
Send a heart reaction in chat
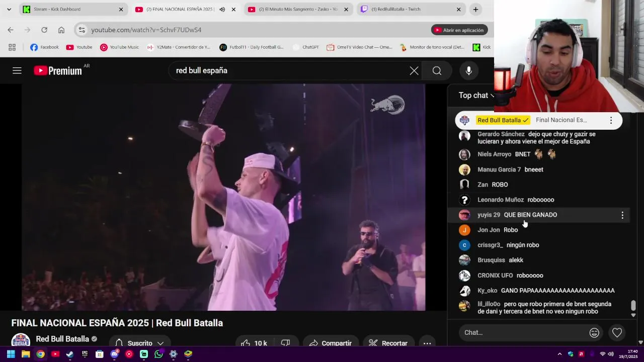coord(617,332)
